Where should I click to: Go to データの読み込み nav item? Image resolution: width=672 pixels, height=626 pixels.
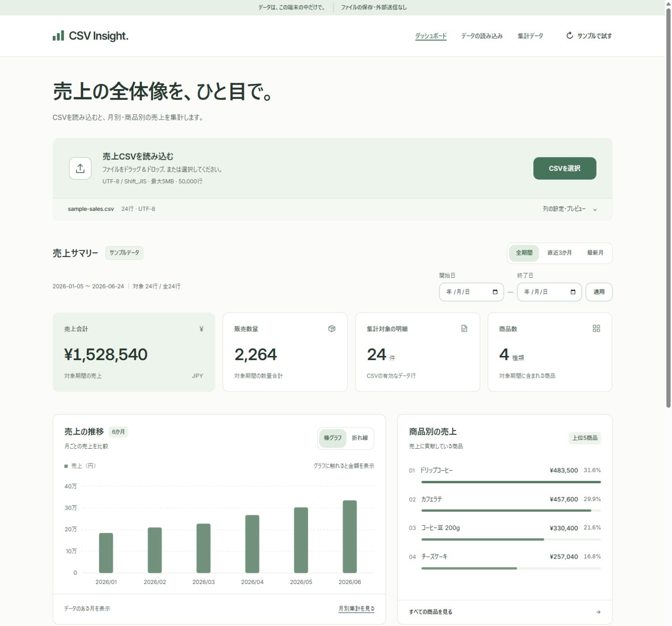pos(482,36)
